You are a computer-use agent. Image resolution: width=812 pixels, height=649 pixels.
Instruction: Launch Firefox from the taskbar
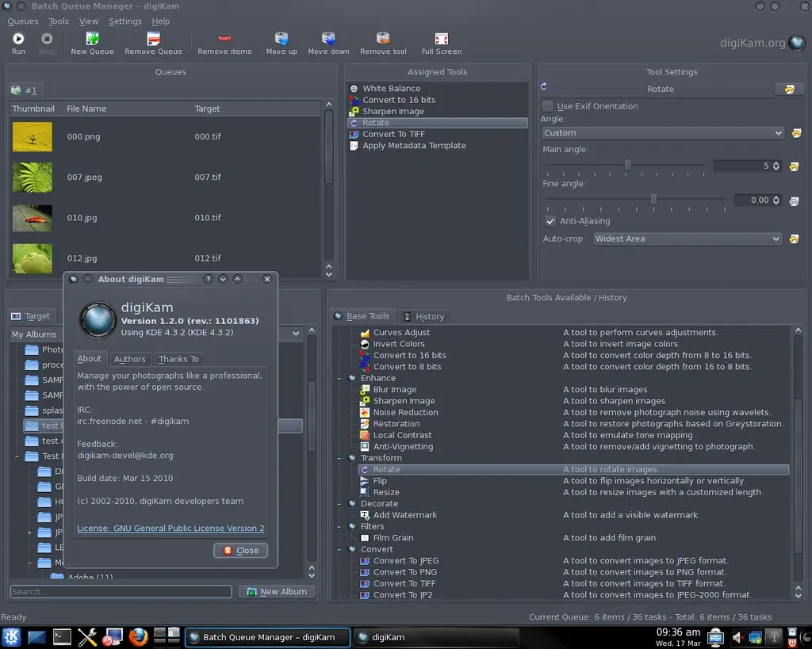[138, 636]
